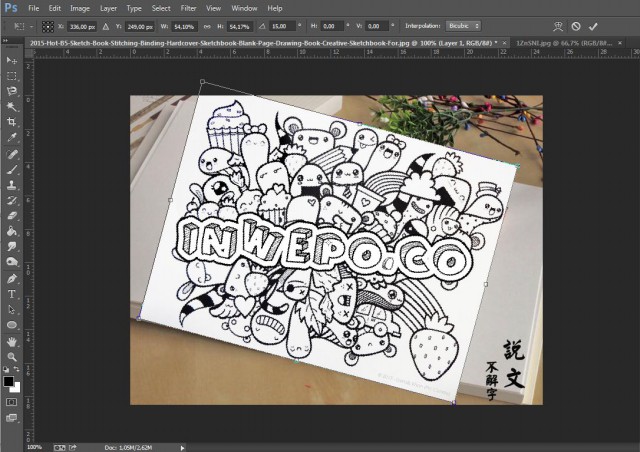Click the foreground color swatch
This screenshot has height=452, width=640.
pyautogui.click(x=8, y=381)
